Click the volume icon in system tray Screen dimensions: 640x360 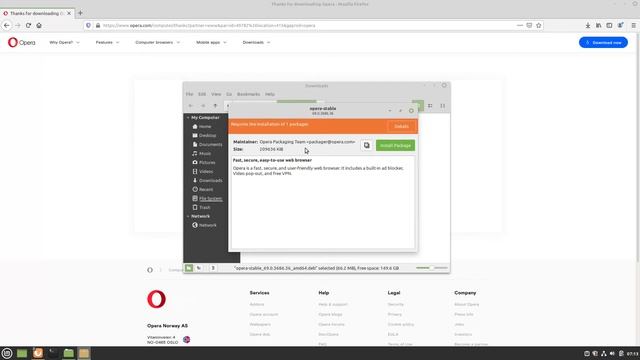click(612, 353)
